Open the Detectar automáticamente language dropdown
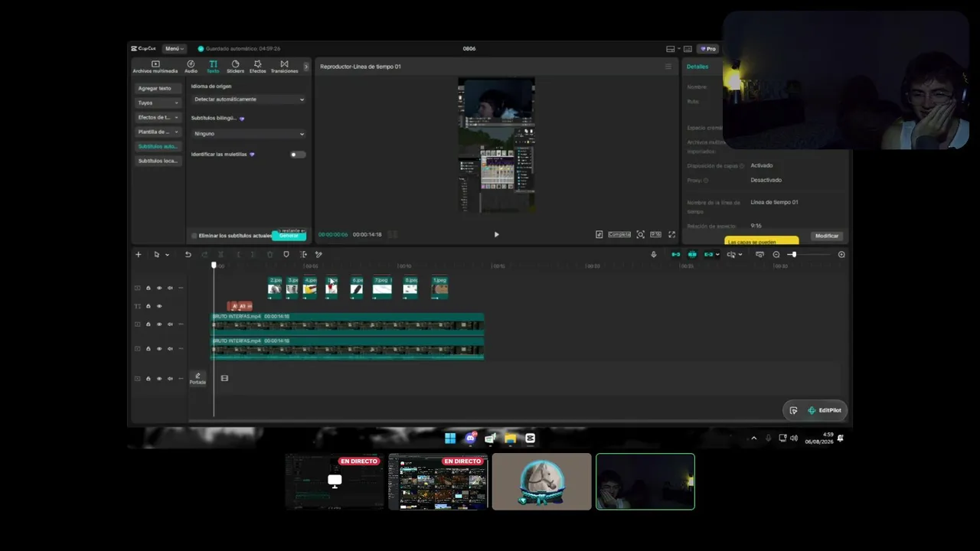980x551 pixels. click(249, 99)
